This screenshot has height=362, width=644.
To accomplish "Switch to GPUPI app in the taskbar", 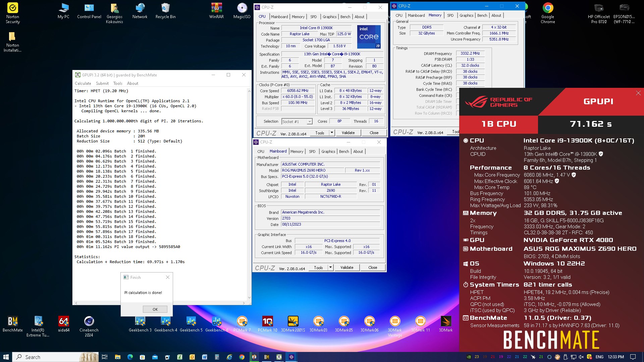I will point(279,357).
